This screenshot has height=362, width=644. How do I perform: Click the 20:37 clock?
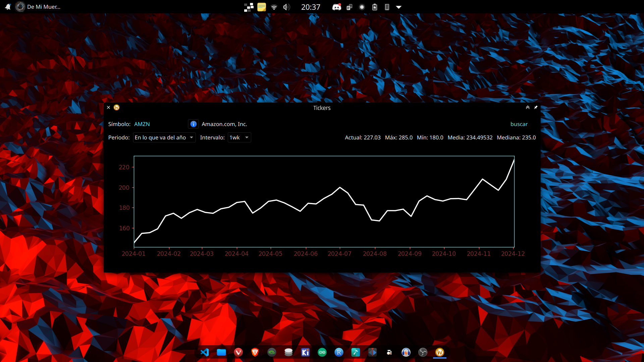(311, 7)
